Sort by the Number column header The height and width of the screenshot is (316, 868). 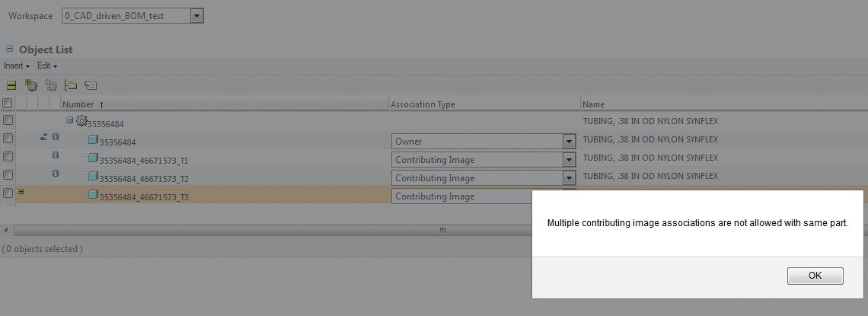pos(78,104)
